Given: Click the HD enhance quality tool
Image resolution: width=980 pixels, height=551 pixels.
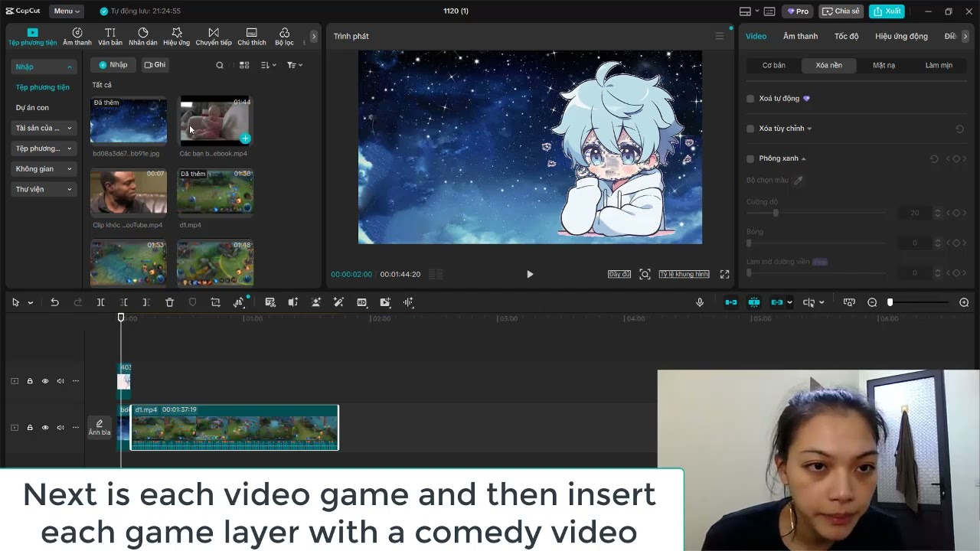Looking at the screenshot, I should tap(361, 302).
